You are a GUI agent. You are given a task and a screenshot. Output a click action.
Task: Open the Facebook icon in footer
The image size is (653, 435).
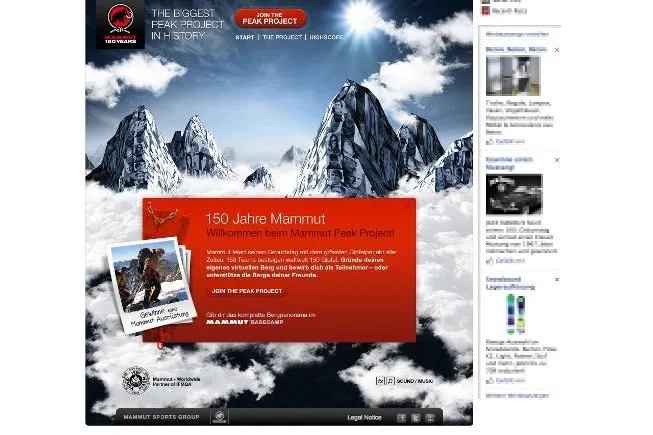coord(401,418)
